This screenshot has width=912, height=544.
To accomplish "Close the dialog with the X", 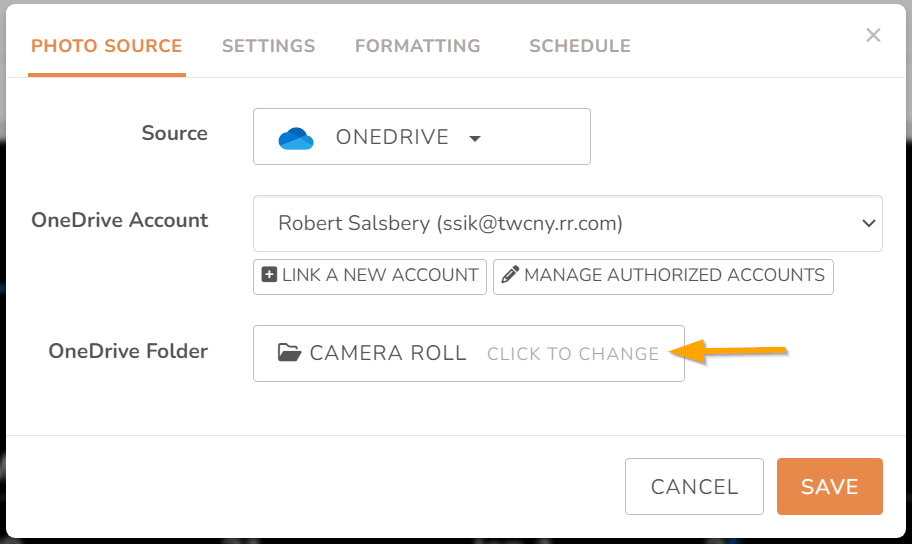I will 873,35.
